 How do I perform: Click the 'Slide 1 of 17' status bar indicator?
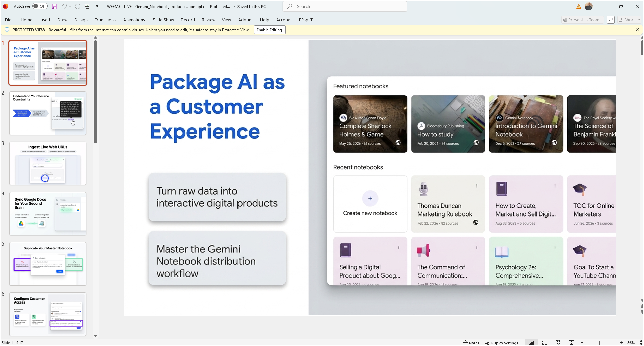[x=12, y=343]
